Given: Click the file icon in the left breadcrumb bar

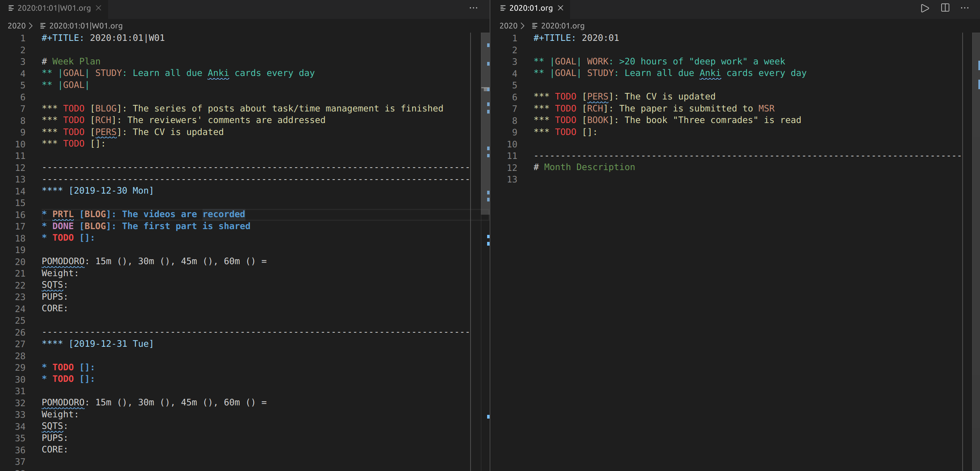Looking at the screenshot, I should [x=43, y=26].
